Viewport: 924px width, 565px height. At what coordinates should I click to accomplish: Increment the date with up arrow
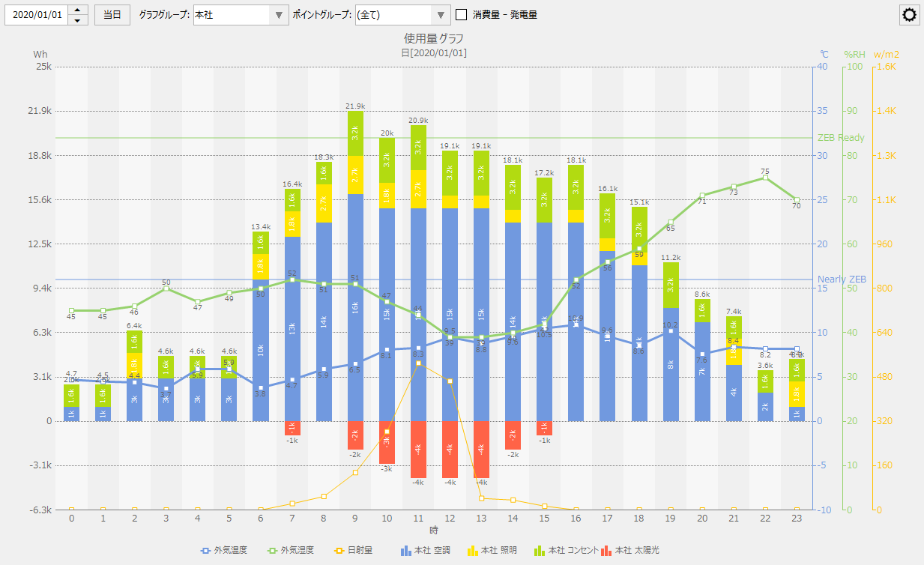tap(79, 10)
